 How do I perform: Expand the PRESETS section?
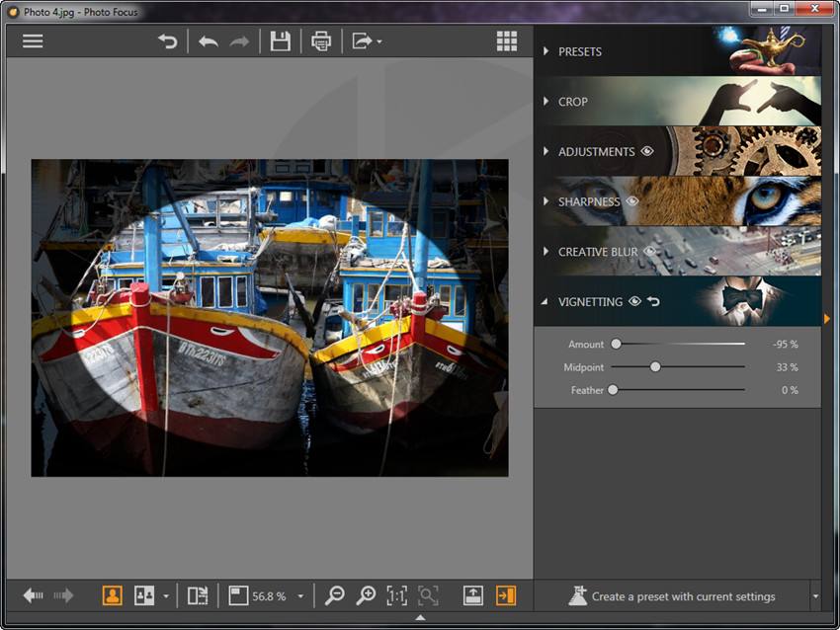point(546,50)
